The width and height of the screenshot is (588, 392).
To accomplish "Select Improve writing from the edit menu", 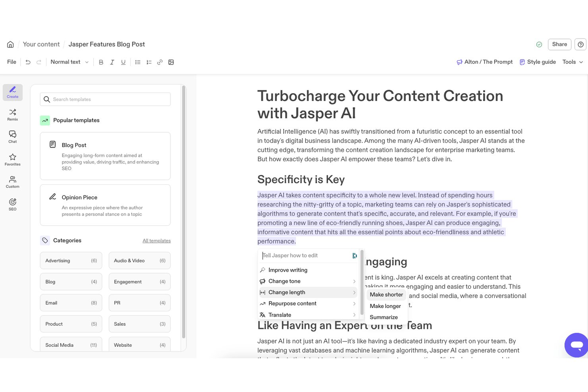I will pos(308,270).
